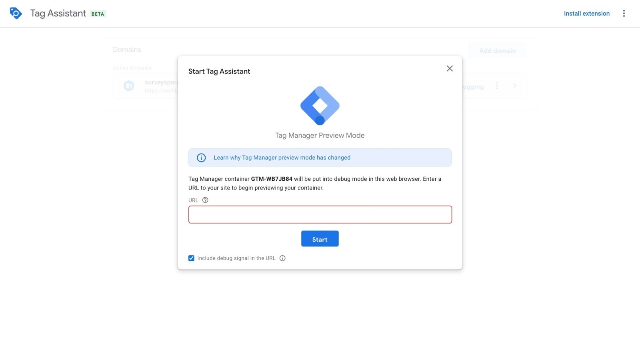Click the green BETA badge
The width and height of the screenshot is (640, 364).
click(98, 14)
